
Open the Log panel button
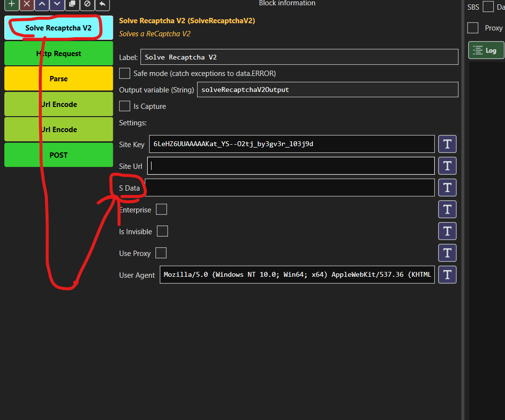point(486,50)
